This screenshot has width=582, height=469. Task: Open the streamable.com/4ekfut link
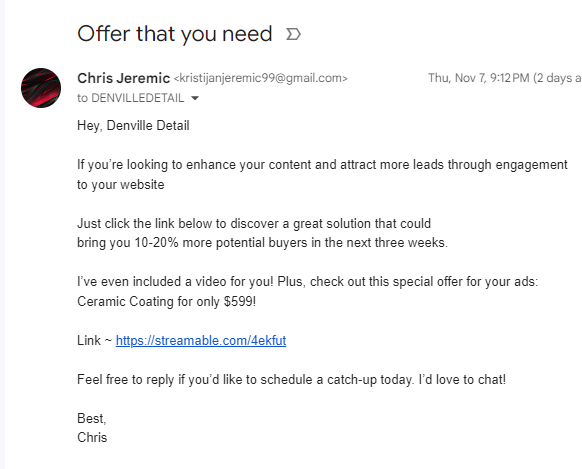[x=201, y=340]
